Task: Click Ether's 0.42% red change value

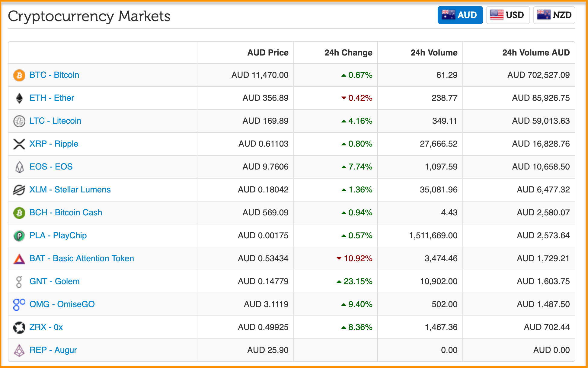Action: pyautogui.click(x=357, y=98)
